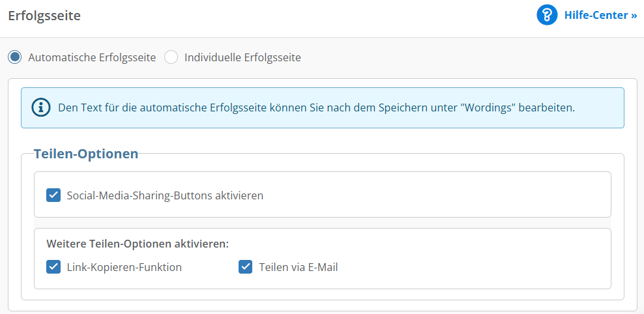The image size is (644, 314).
Task: Uncheck Social-Media-Sharing-Buttons aktivieren checkbox
Action: click(53, 195)
